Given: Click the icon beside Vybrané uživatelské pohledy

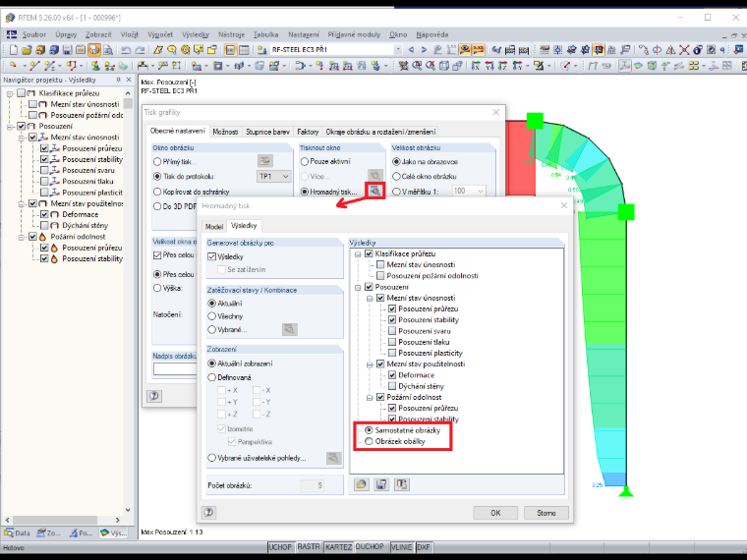Looking at the screenshot, I should [x=334, y=458].
